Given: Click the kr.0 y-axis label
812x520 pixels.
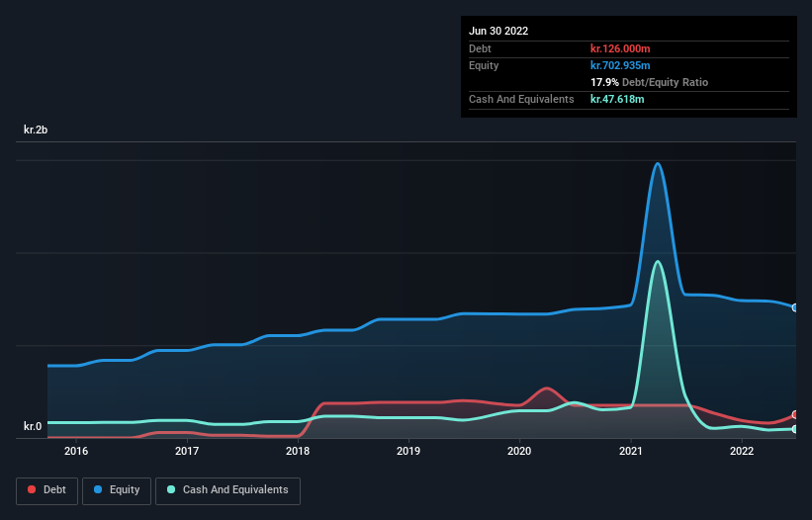Looking at the screenshot, I should pyautogui.click(x=33, y=426).
